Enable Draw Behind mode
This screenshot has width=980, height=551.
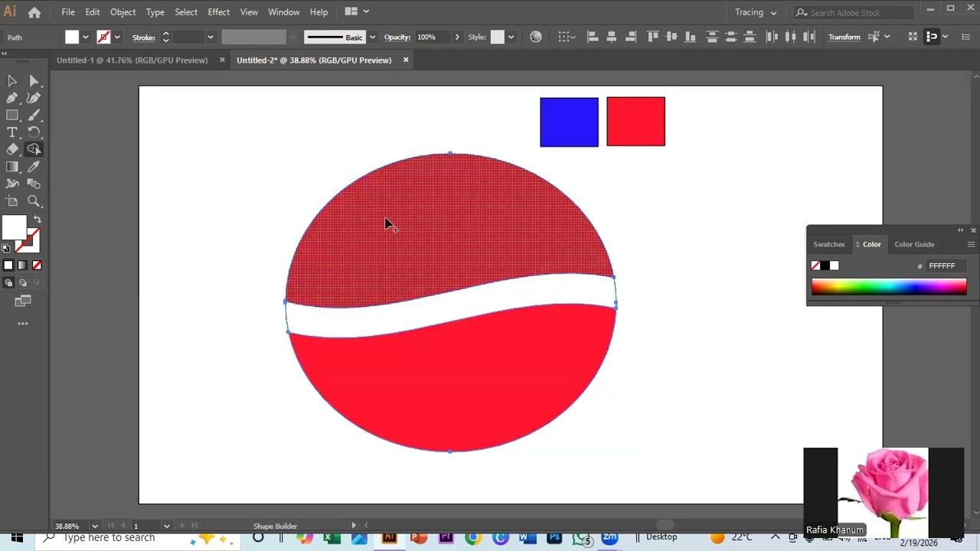point(22,282)
